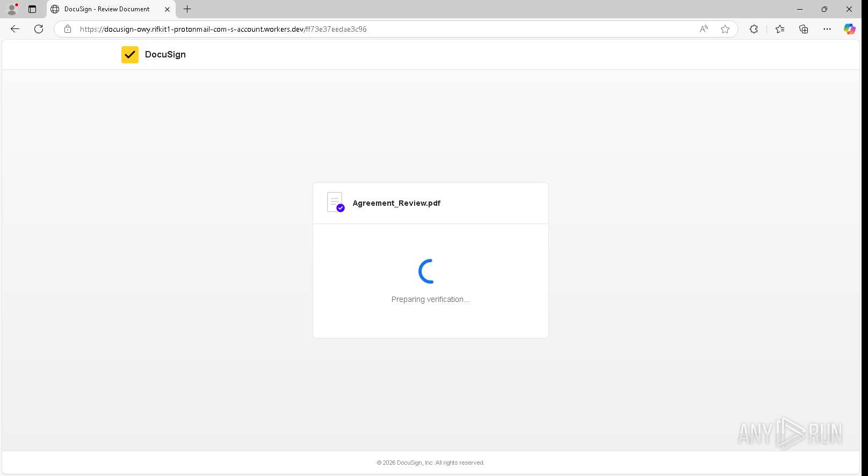Close the browser window
The image size is (868, 476).
click(x=849, y=9)
